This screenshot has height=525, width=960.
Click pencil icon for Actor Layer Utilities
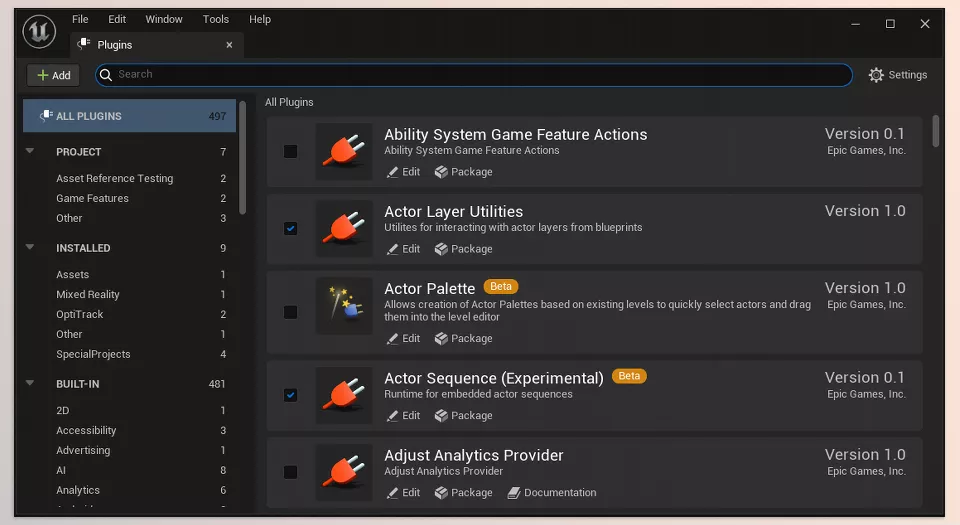click(392, 249)
